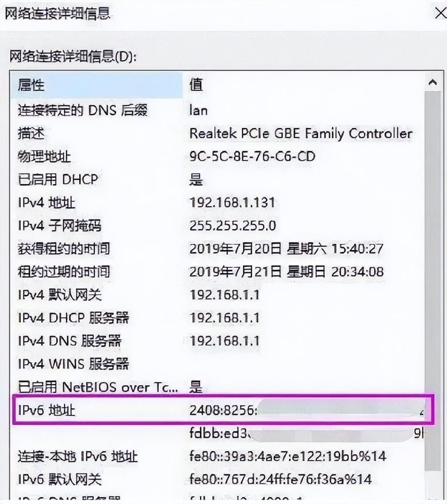Click the vertical scrollbar track

pyautogui.click(x=433, y=289)
